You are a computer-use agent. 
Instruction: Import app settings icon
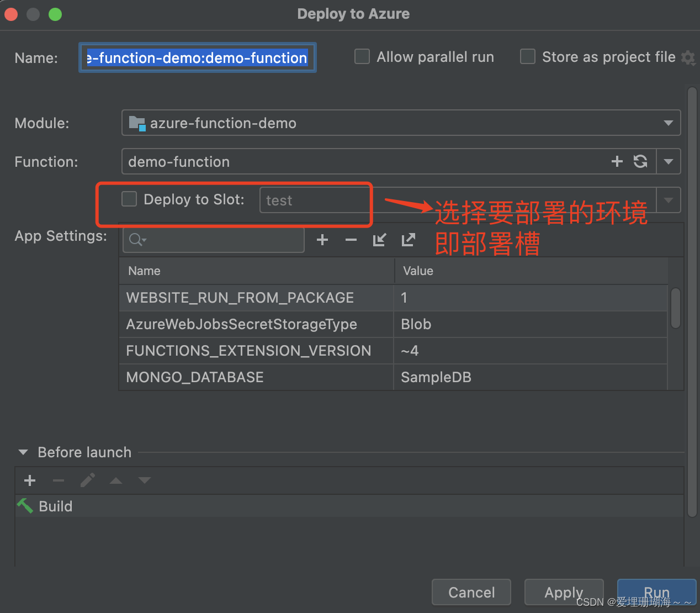(379, 240)
